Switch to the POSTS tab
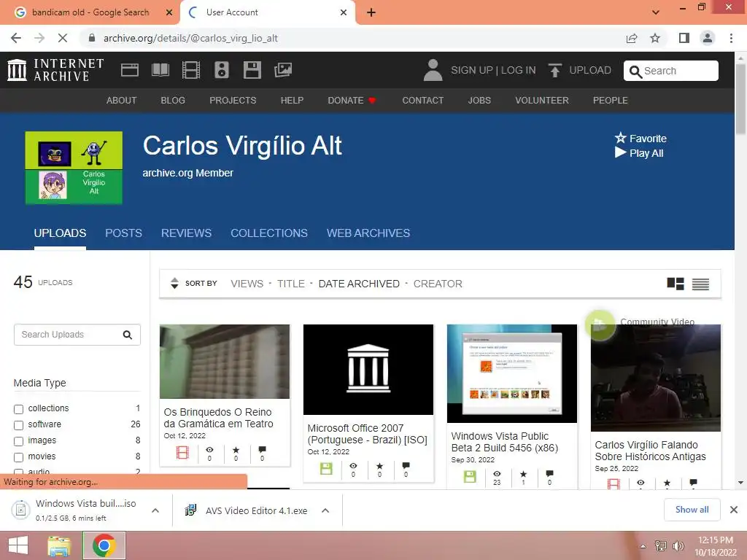 pyautogui.click(x=123, y=233)
